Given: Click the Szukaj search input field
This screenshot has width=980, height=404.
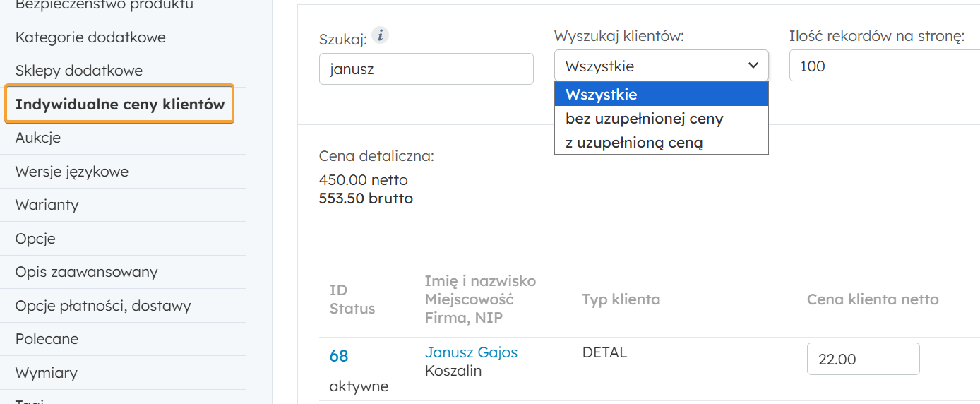Looking at the screenshot, I should (426, 69).
